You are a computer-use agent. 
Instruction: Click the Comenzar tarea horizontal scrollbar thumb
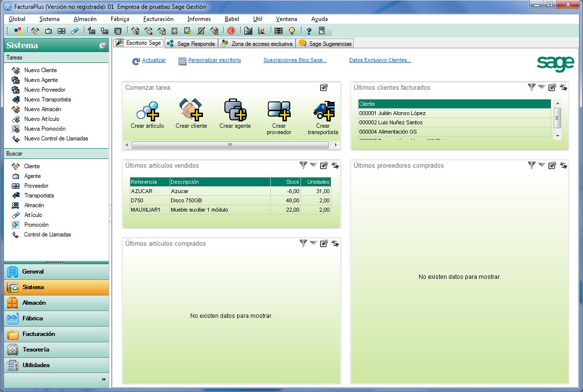click(230, 145)
